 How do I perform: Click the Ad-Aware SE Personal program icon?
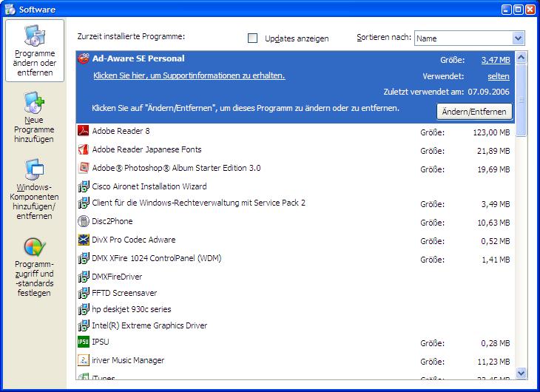[x=84, y=58]
